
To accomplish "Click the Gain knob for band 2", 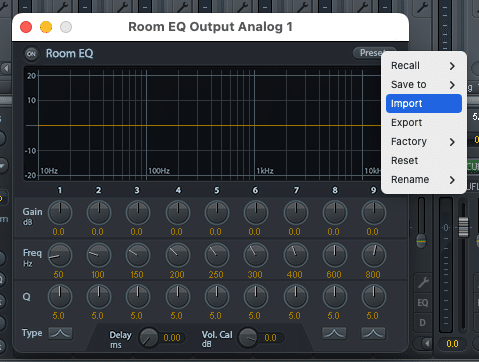I will [99, 213].
